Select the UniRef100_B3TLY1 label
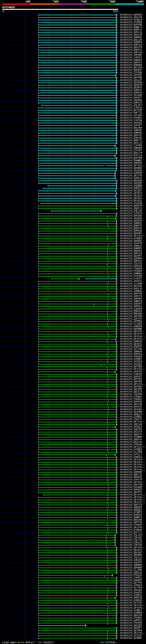146x644 pixels. tap(131, 532)
